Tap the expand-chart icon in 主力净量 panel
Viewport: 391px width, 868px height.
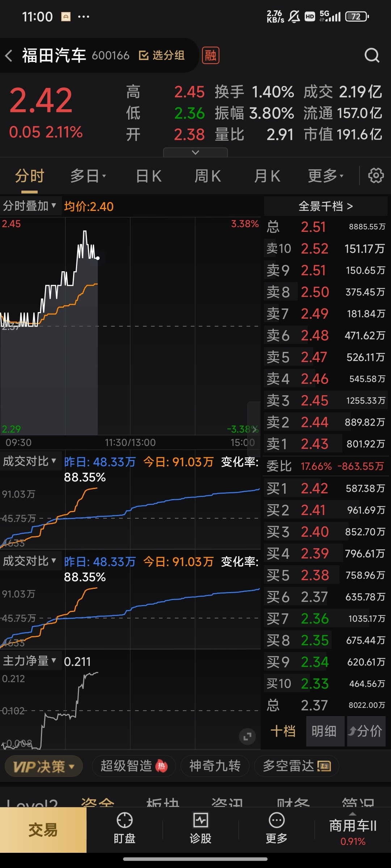click(248, 736)
